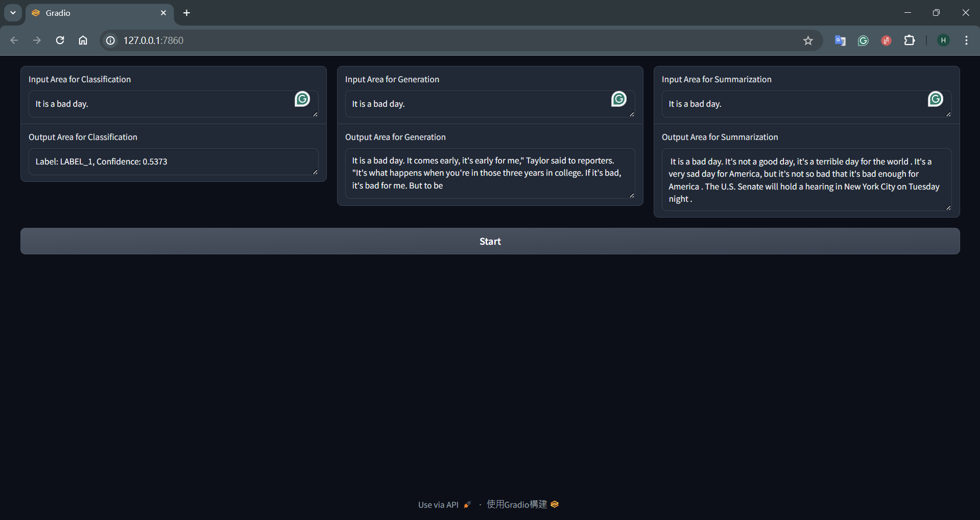Viewport: 980px width, 520px height.
Task: Click the Output Area for Summarization textbox
Action: tap(807, 180)
